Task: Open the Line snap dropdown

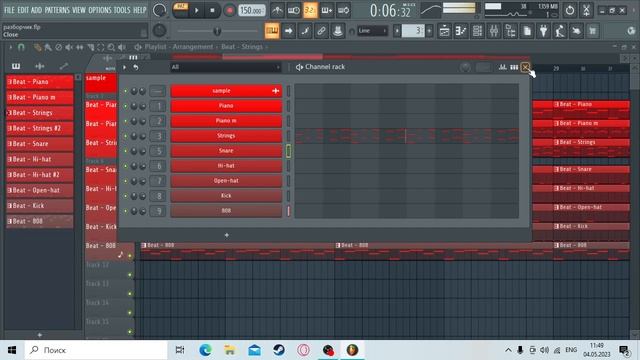Action: 372,31
